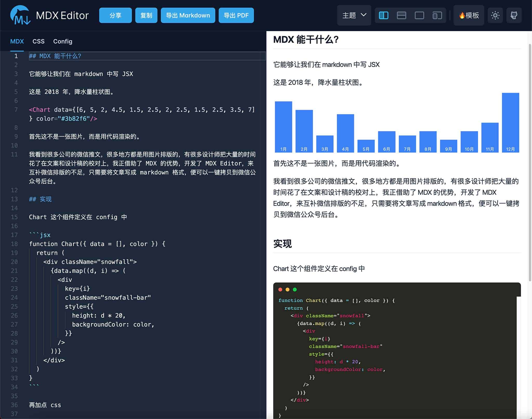This screenshot has width=532, height=419.
Task: Click the 复制 copy button
Action: tap(146, 15)
